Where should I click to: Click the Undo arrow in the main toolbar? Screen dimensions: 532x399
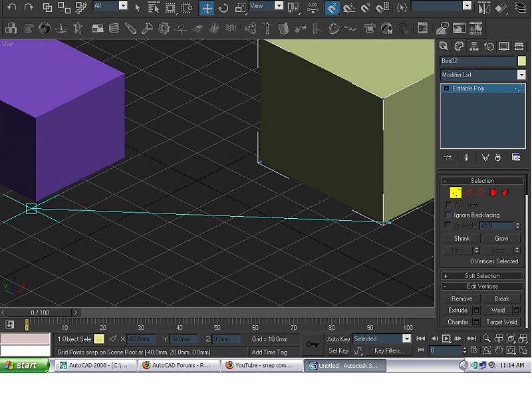coord(11,8)
